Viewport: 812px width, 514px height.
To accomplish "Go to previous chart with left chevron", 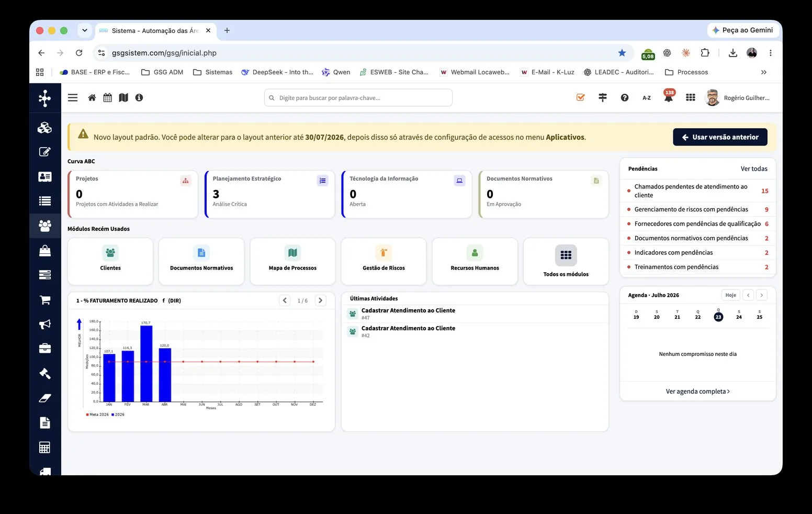I will (285, 300).
